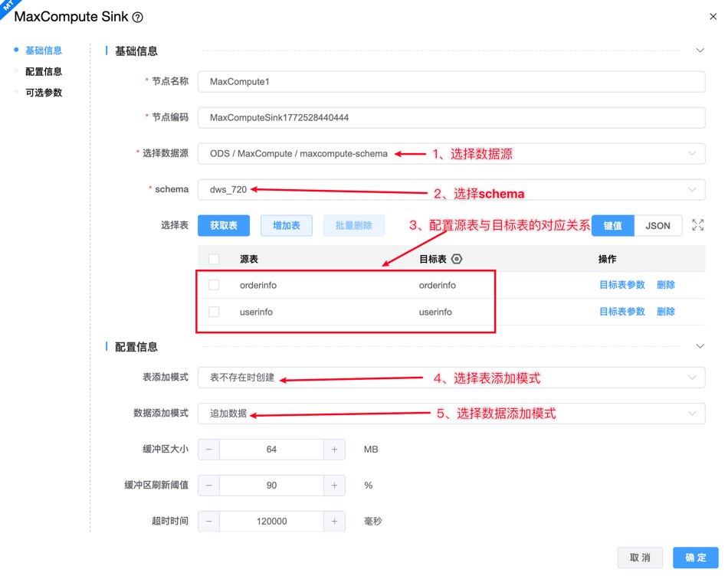Click the help icon beside MaxCompute Sink title
The image size is (728, 579).
point(138,18)
